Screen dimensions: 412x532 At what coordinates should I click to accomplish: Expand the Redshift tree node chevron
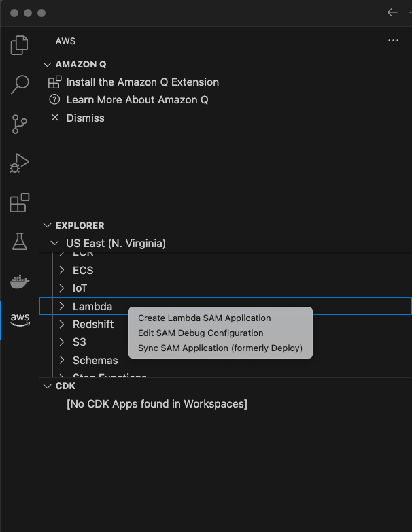pos(61,324)
